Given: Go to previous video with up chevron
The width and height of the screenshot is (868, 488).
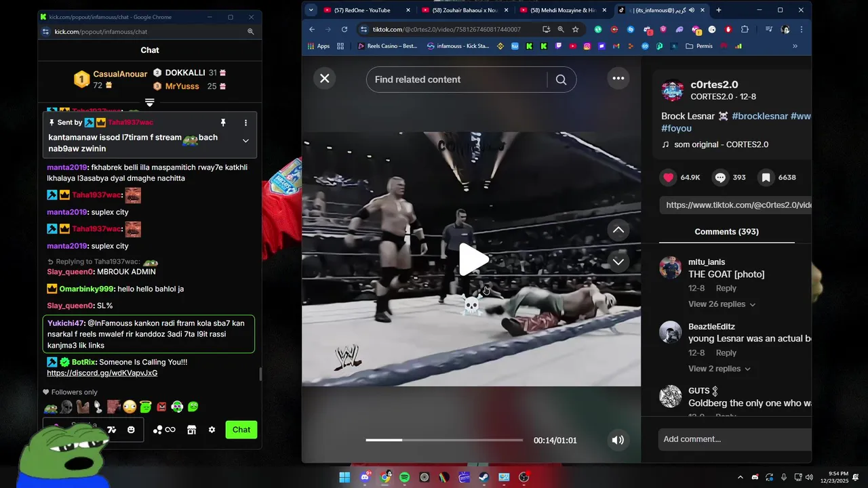Looking at the screenshot, I should pyautogui.click(x=618, y=230).
